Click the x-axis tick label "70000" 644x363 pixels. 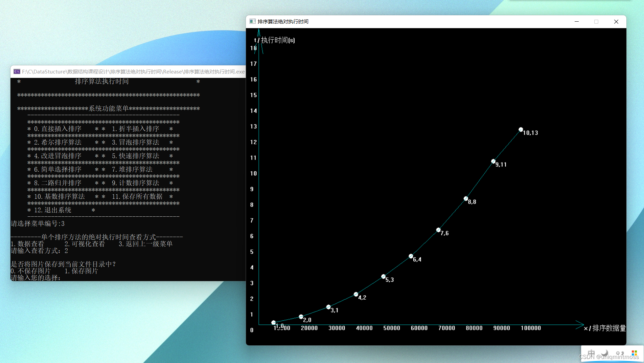447,328
